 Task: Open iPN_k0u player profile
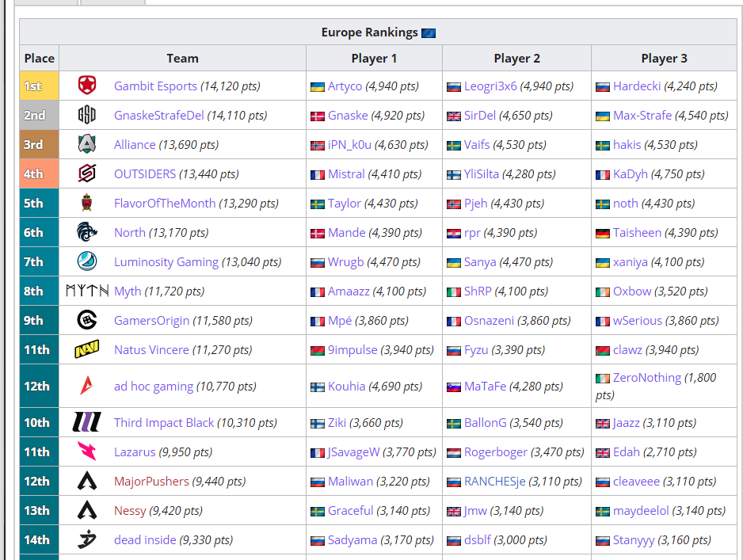coord(349,144)
